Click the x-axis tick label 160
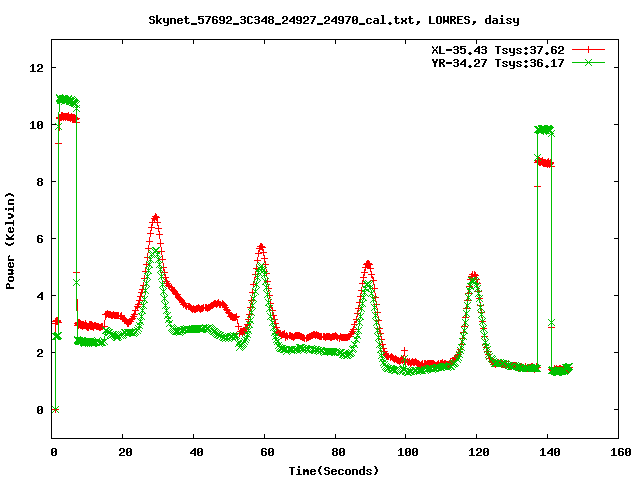640x480 pixels. pyautogui.click(x=621, y=452)
